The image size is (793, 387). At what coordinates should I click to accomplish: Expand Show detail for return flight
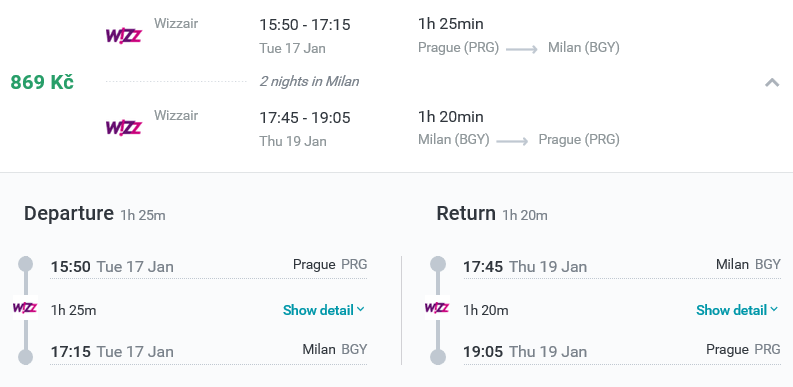point(737,310)
